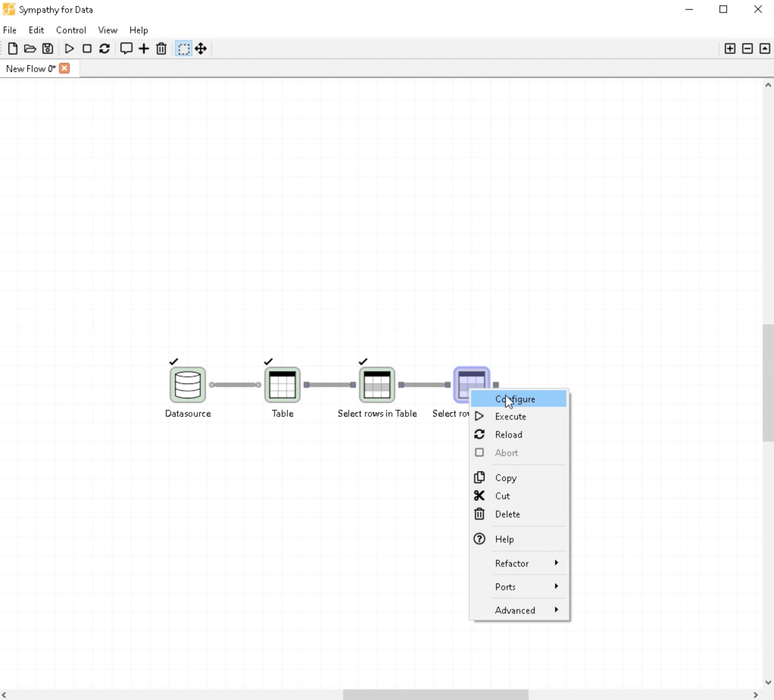Choose Delete in the context menu

pyautogui.click(x=519, y=514)
